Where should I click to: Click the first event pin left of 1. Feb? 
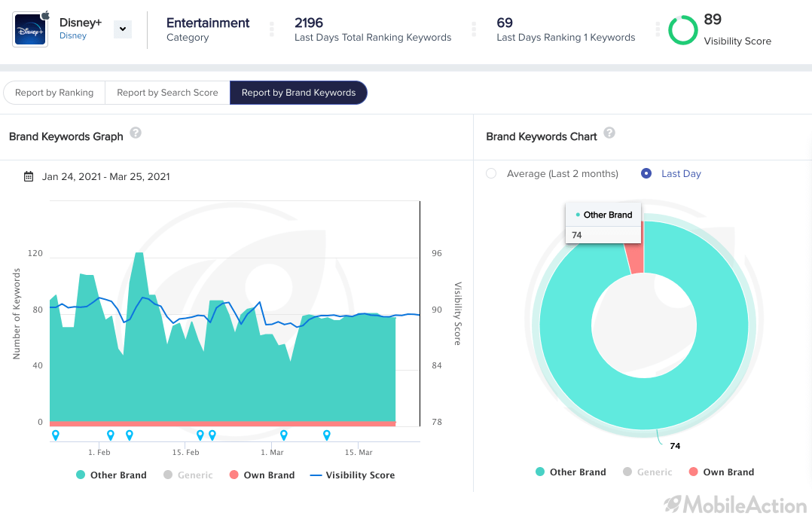click(56, 435)
